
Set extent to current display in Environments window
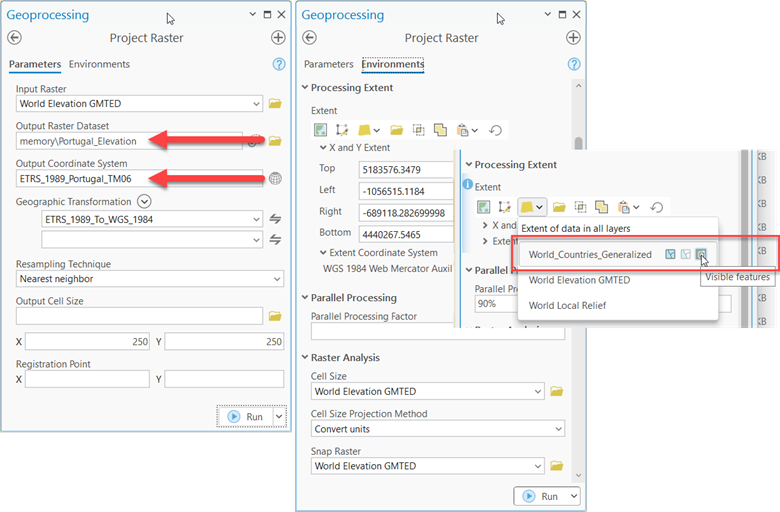(320, 130)
